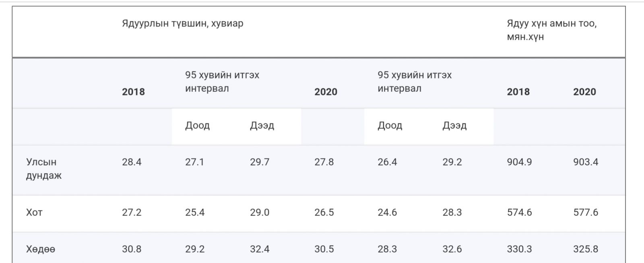Select the first 'Доод' subheader cell
This screenshot has width=644, height=263.
click(197, 126)
